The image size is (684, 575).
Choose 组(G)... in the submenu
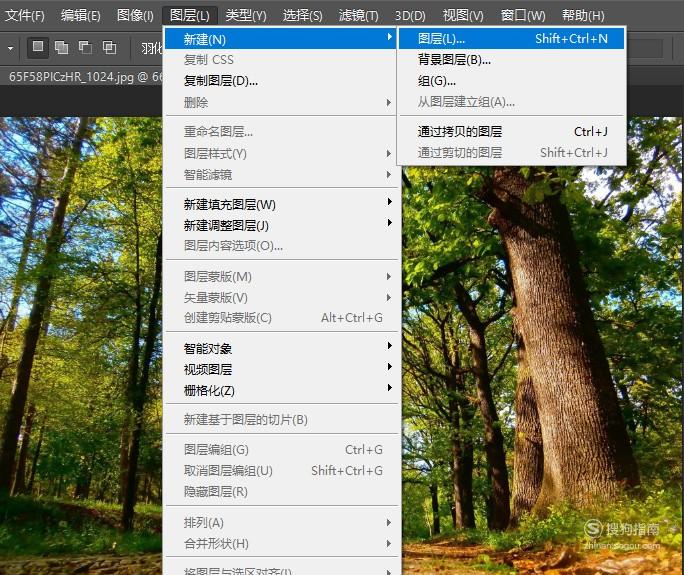(512, 81)
